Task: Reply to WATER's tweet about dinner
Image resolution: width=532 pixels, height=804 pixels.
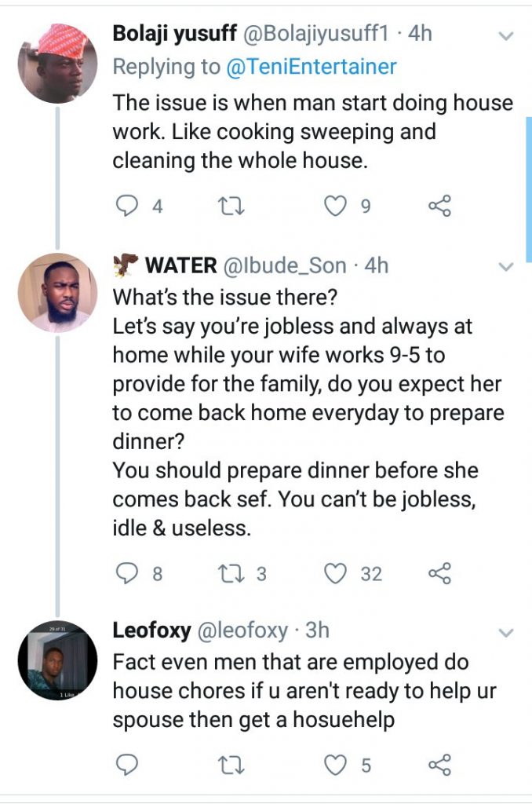Action: [x=127, y=574]
